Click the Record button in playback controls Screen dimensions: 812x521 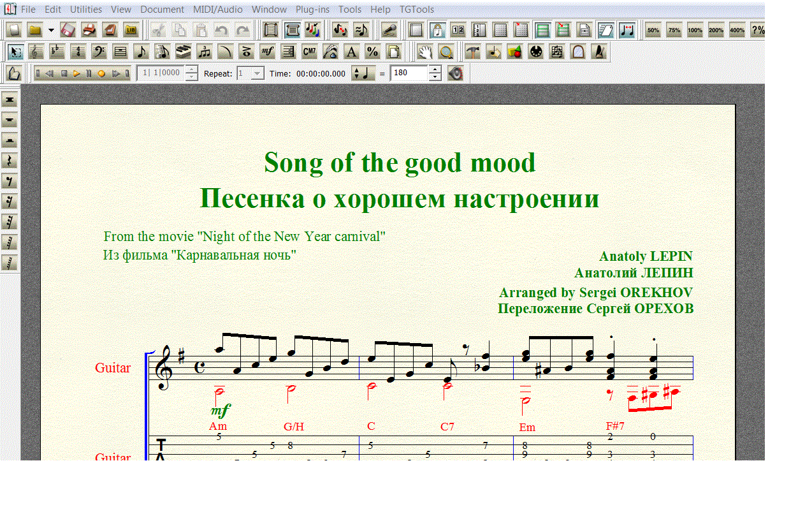(101, 74)
